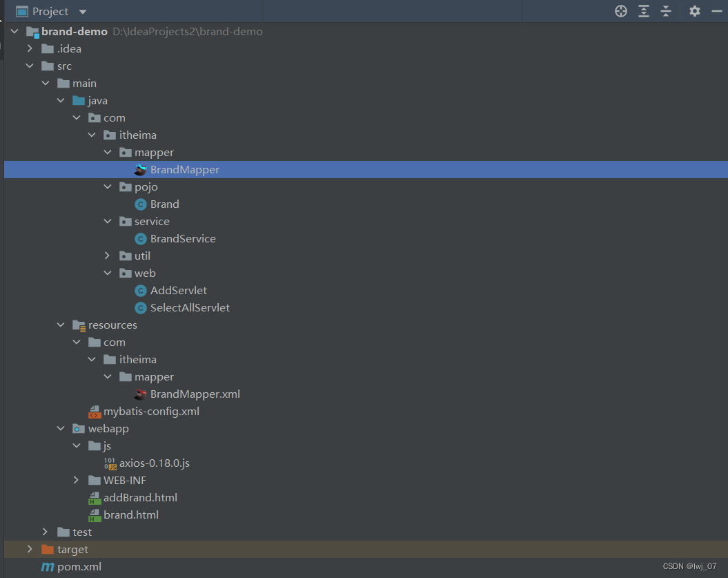The height and width of the screenshot is (578, 728).
Task: Click the project path D:\IdeaProjects2\brand-demo
Action: tap(188, 32)
